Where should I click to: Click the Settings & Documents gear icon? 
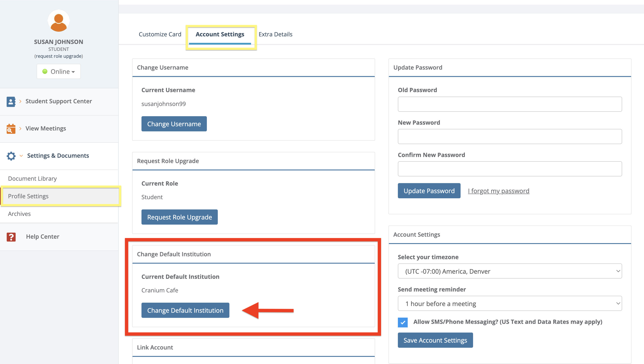pos(11,156)
